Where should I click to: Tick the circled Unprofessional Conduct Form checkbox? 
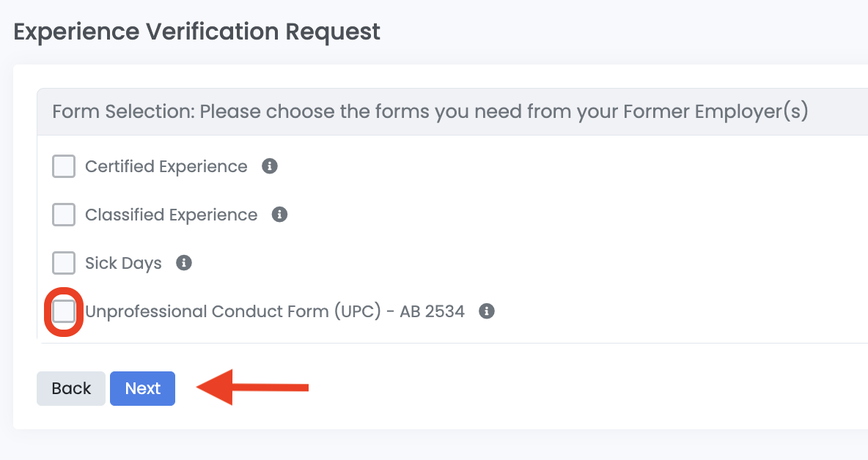tap(63, 311)
